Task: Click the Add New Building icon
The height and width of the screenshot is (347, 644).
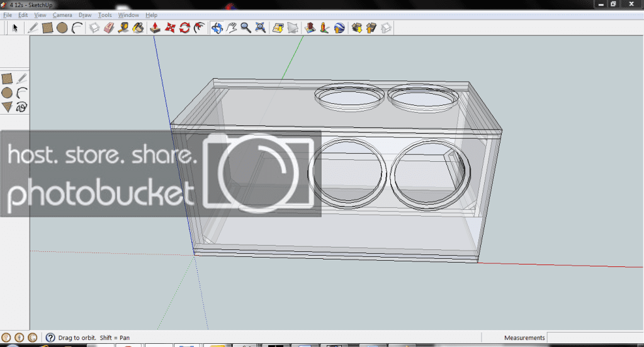Action: (310, 28)
